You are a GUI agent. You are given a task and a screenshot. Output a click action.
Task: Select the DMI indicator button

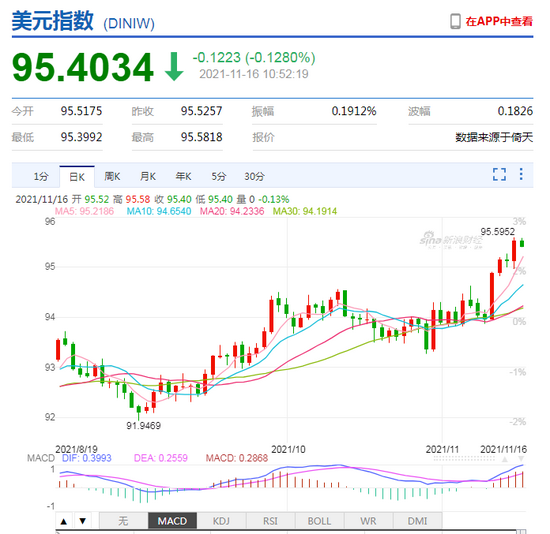tap(417, 521)
